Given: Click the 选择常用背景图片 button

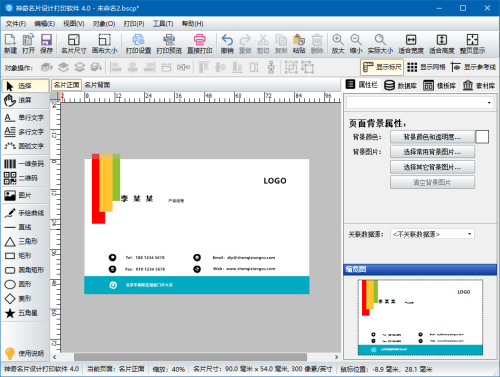Looking at the screenshot, I should pyautogui.click(x=432, y=152).
